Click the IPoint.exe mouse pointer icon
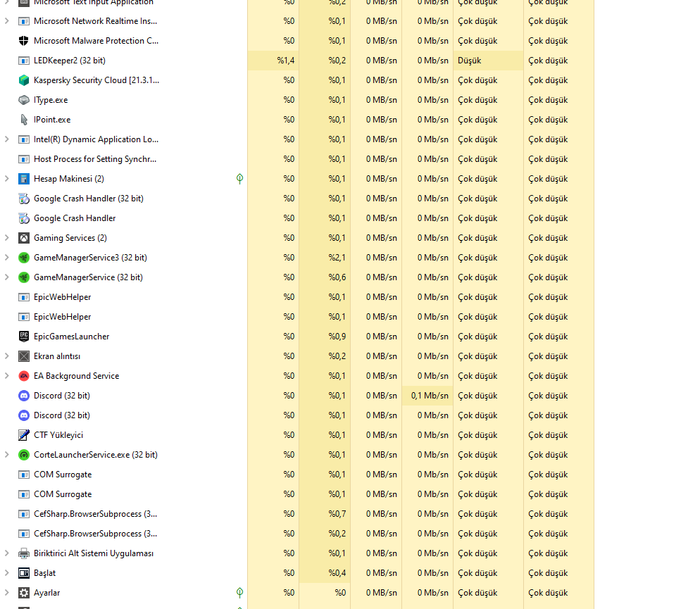 coord(24,120)
